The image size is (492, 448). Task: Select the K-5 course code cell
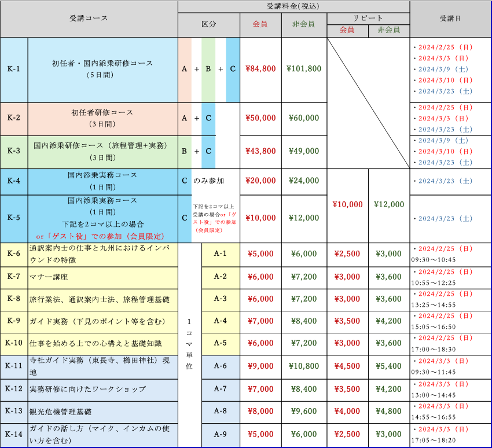click(x=14, y=218)
